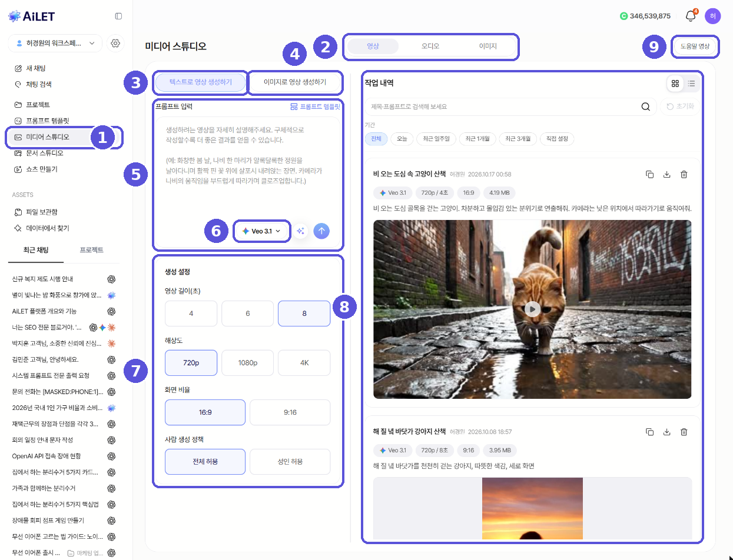Open workspace settings gear icon
Image resolution: width=733 pixels, height=560 pixels.
116,43
